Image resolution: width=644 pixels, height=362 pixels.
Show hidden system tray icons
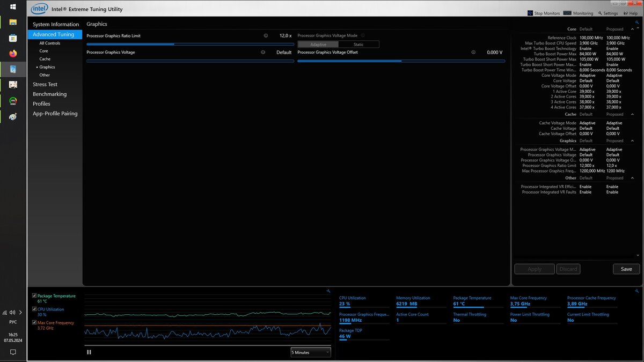(20, 312)
